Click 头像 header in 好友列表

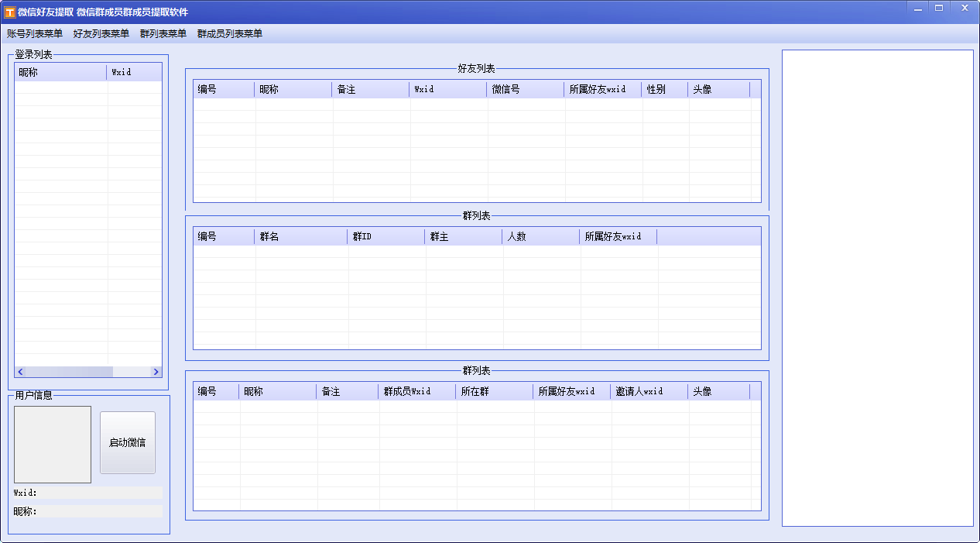tap(719, 89)
